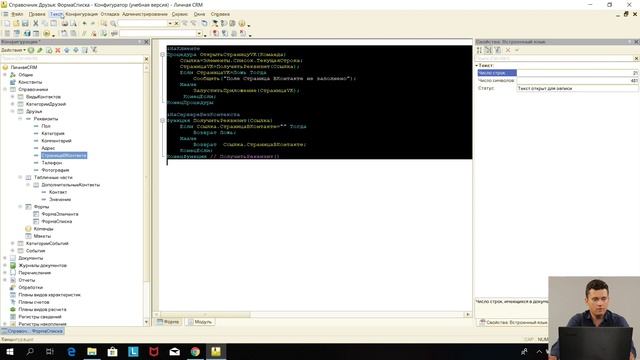Screen dimensions: 640x360
Task: Expand the Отчеты tree node
Action: (5, 280)
